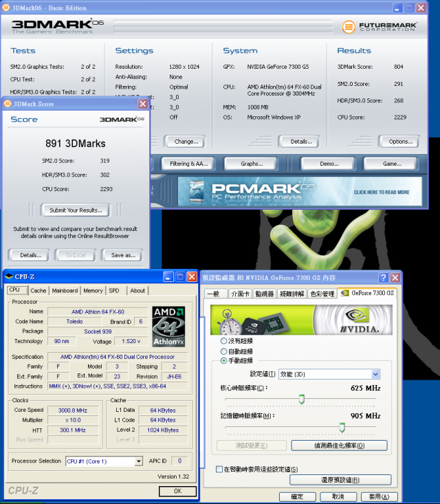Click the Package value 'Socket 939'
Viewport: 440px width, 504px height.
pos(98,331)
